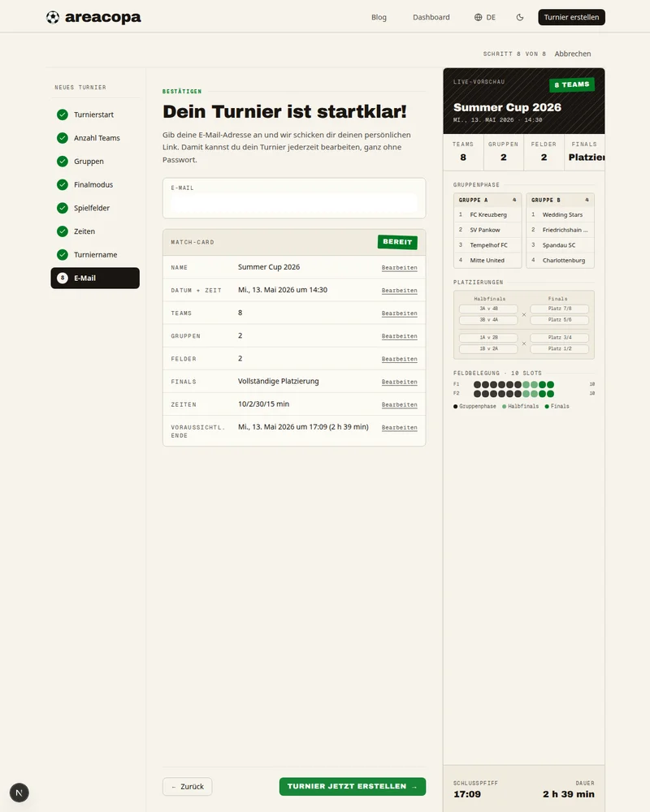This screenshot has width=650, height=812.
Task: Click 10/2/30/15 min Zeiten value
Action: click(x=263, y=404)
